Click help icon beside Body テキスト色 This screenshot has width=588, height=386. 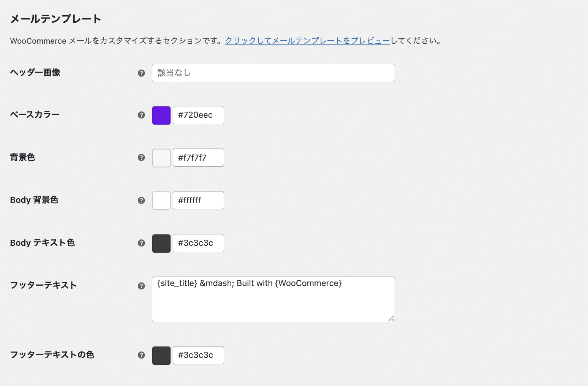(x=141, y=243)
